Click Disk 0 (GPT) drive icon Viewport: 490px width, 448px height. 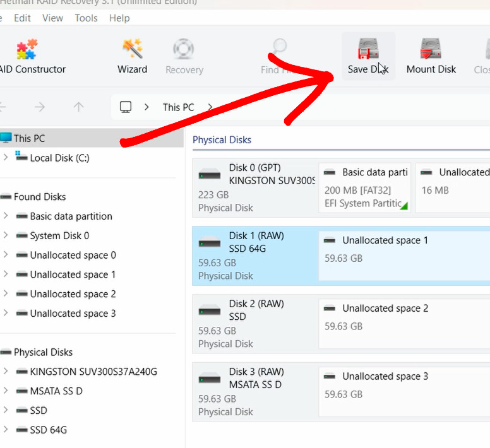pos(210,174)
